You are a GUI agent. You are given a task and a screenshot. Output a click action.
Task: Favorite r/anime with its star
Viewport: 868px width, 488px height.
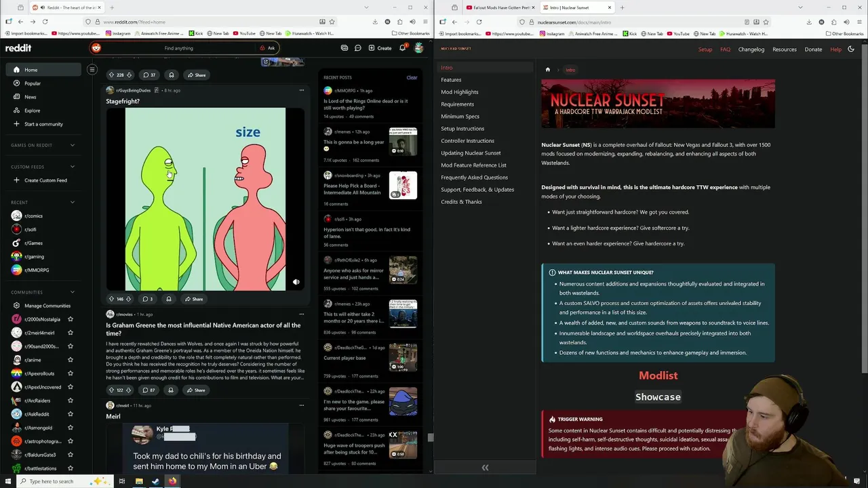pos(70,360)
